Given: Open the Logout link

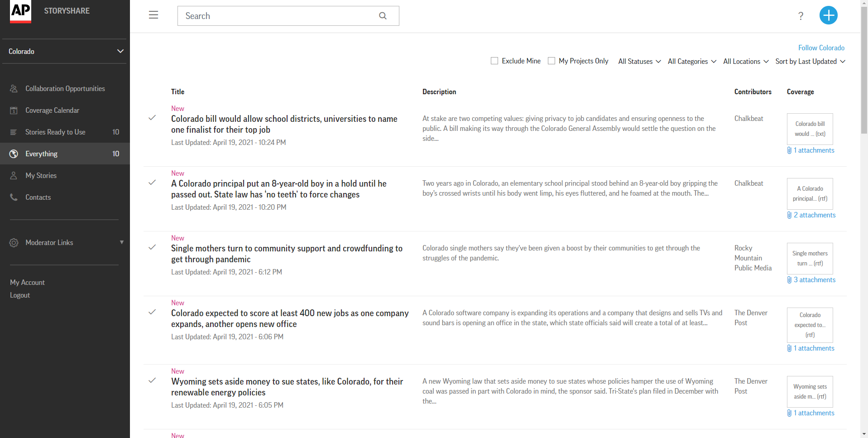Looking at the screenshot, I should (x=20, y=295).
